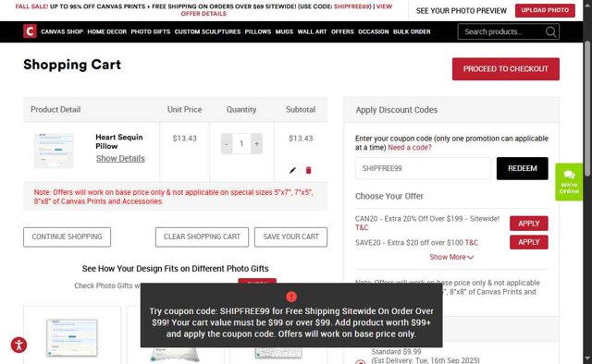592x364 pixels.
Task: Open the Home Decor menu
Action: (107, 31)
